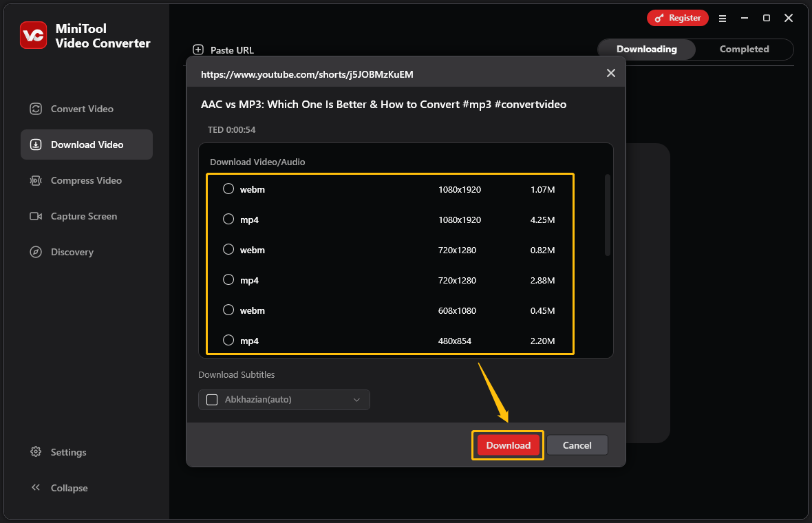The height and width of the screenshot is (523, 812).
Task: Select the mp4 480x854 radio button
Action: point(228,340)
